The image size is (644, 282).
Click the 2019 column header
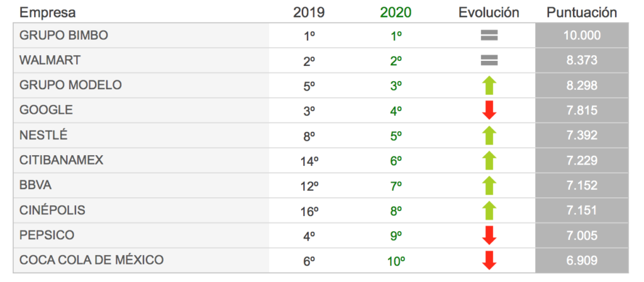click(x=309, y=13)
